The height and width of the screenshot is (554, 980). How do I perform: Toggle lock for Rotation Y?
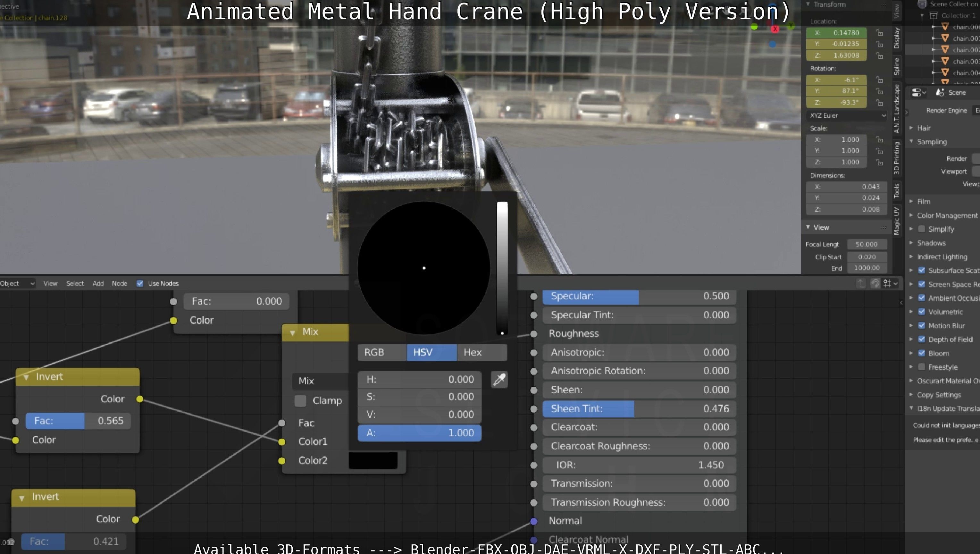tap(879, 91)
